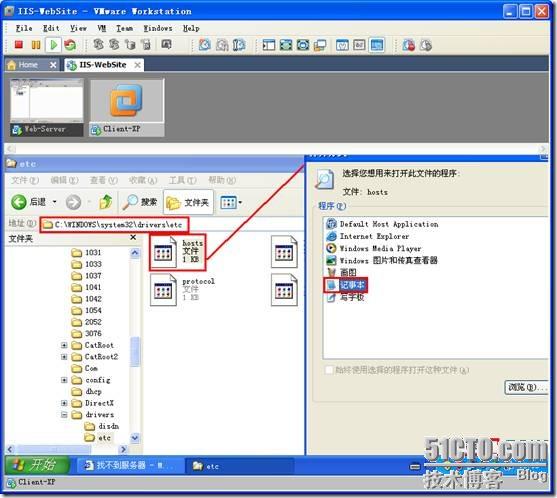Open the VMware View menu
This screenshot has width=557, height=498.
[x=78, y=28]
